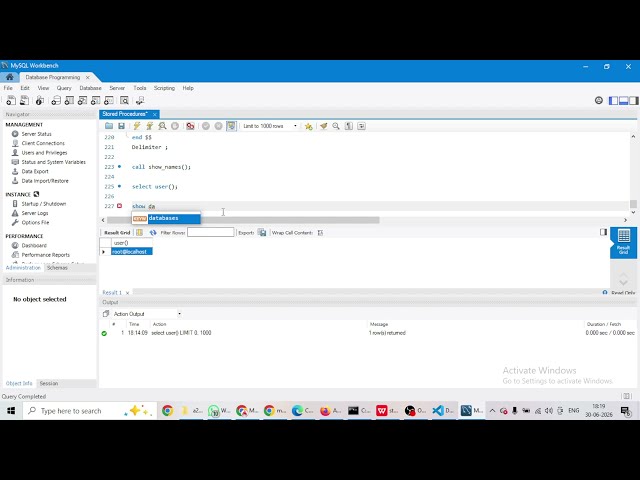The image size is (640, 480).
Task: Open Startup / Shutdown under Instance
Action: 44,204
